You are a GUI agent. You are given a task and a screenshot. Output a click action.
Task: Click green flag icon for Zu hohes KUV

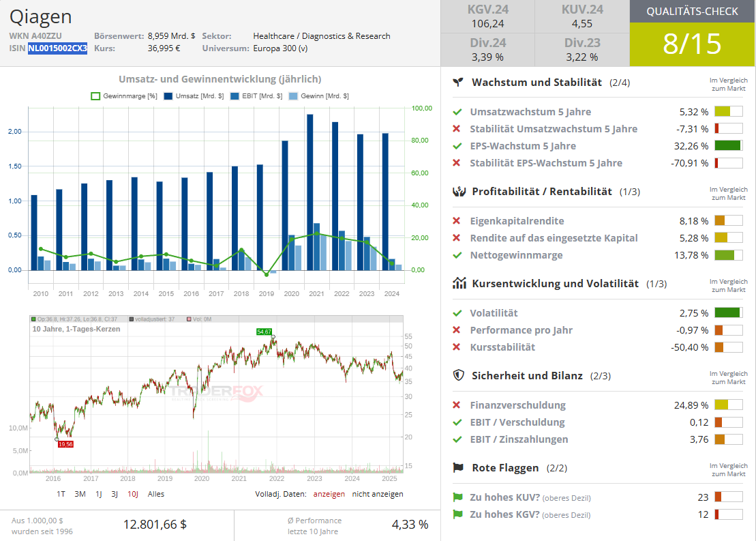457,497
